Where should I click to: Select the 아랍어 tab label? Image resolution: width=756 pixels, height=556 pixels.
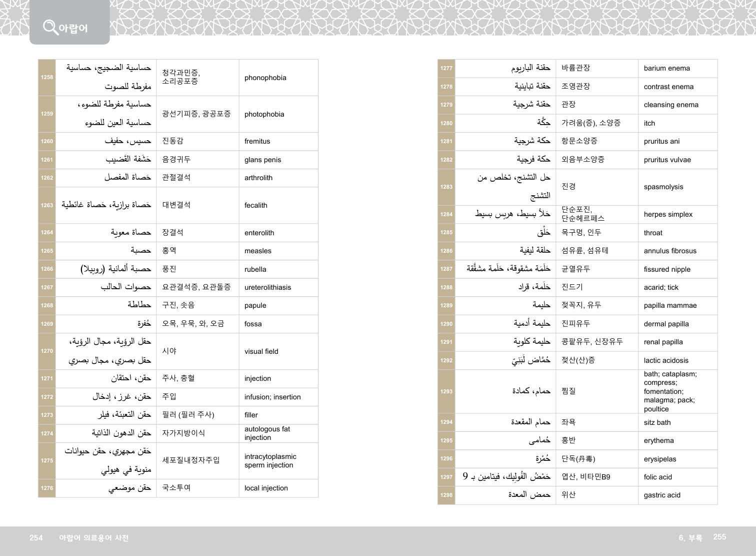[x=73, y=28]
